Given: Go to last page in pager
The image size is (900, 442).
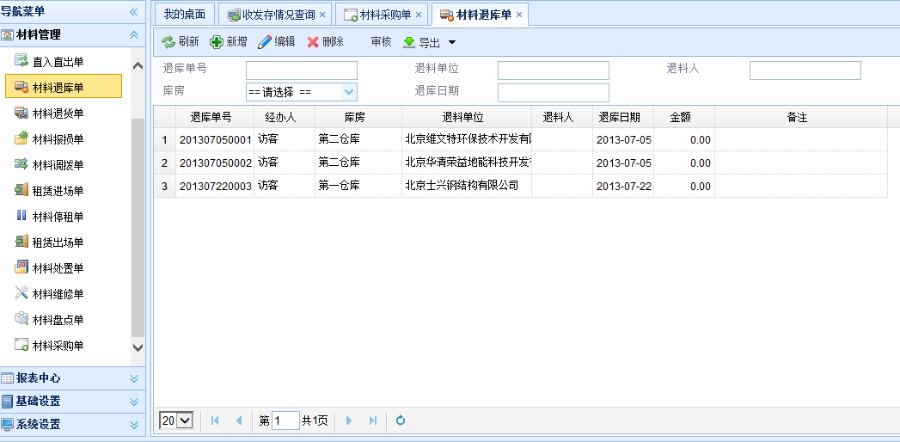Looking at the screenshot, I should (373, 421).
